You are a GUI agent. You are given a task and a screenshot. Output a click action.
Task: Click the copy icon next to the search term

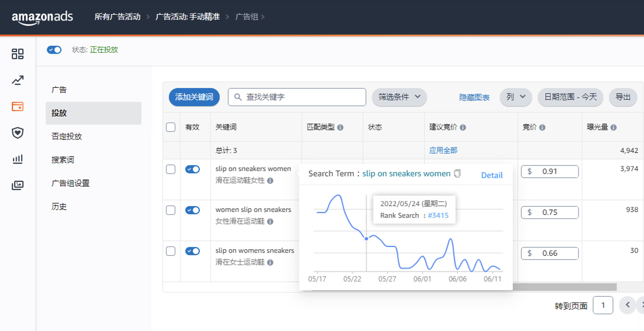click(457, 173)
